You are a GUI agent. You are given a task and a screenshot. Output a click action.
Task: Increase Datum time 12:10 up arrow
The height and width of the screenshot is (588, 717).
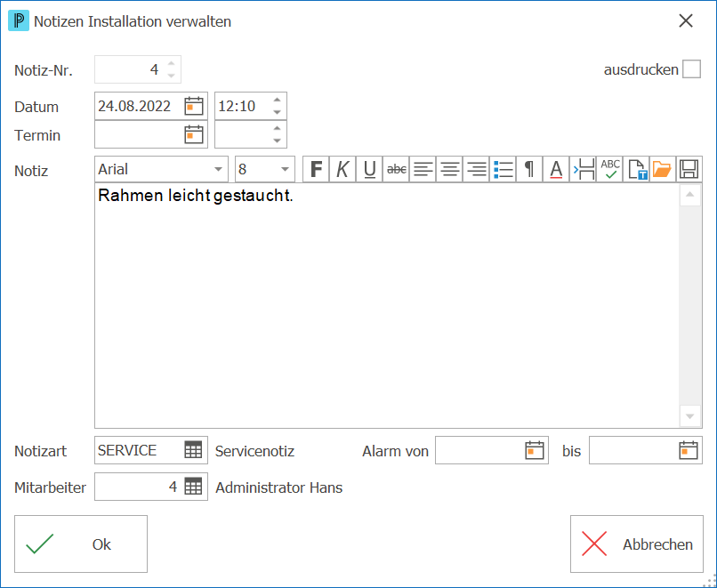(278, 100)
